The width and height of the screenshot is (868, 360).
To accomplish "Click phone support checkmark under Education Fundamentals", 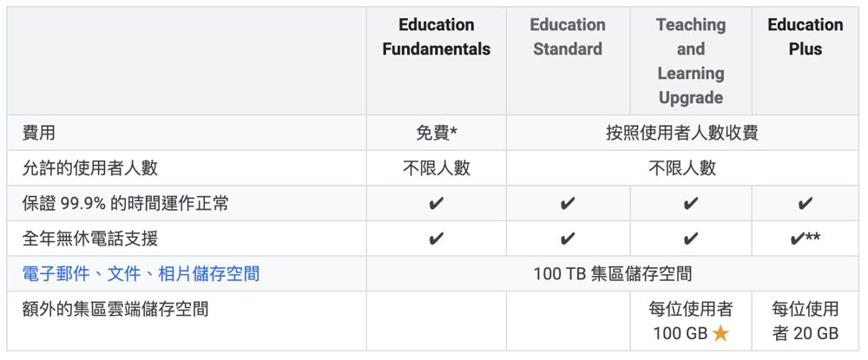I will tap(436, 239).
